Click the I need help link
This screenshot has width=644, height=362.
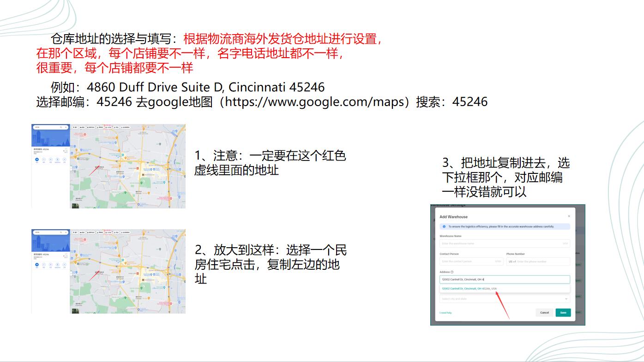[x=445, y=313]
